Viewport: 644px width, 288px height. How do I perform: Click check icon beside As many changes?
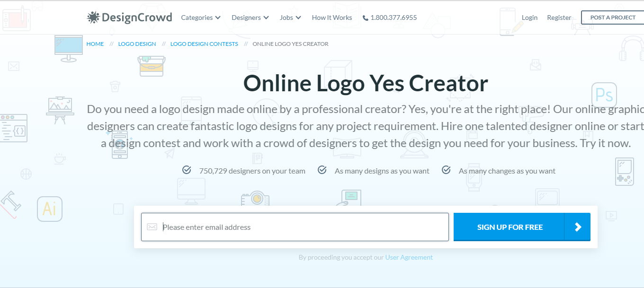(x=446, y=170)
